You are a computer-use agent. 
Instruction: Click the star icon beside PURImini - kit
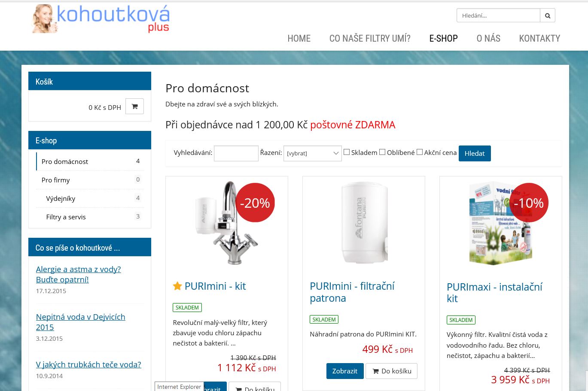[177, 286]
